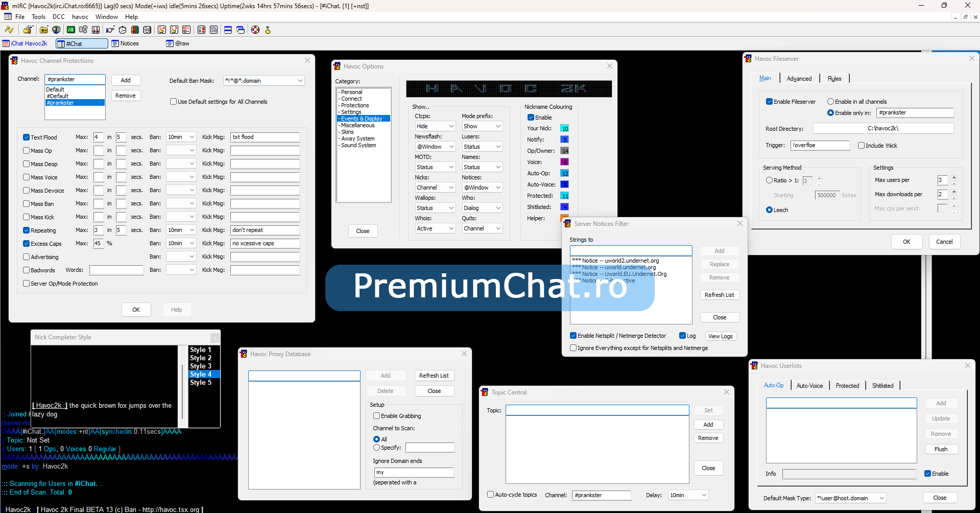This screenshot has height=513, width=980.
Task: Click the lifebuoy Help toolbar icon
Action: [x=255, y=30]
